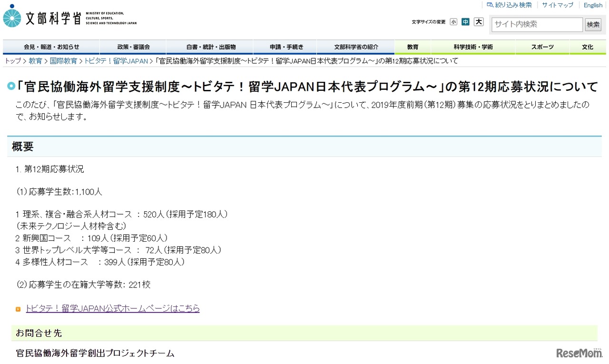
Task: Open the 会見・報道・お知らせ menu
Action: click(51, 47)
